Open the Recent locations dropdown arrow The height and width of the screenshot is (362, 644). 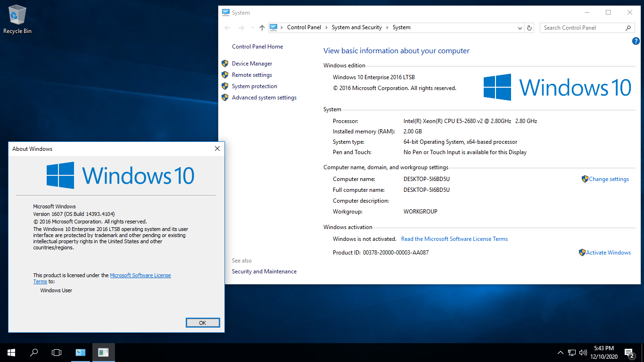[x=252, y=28]
